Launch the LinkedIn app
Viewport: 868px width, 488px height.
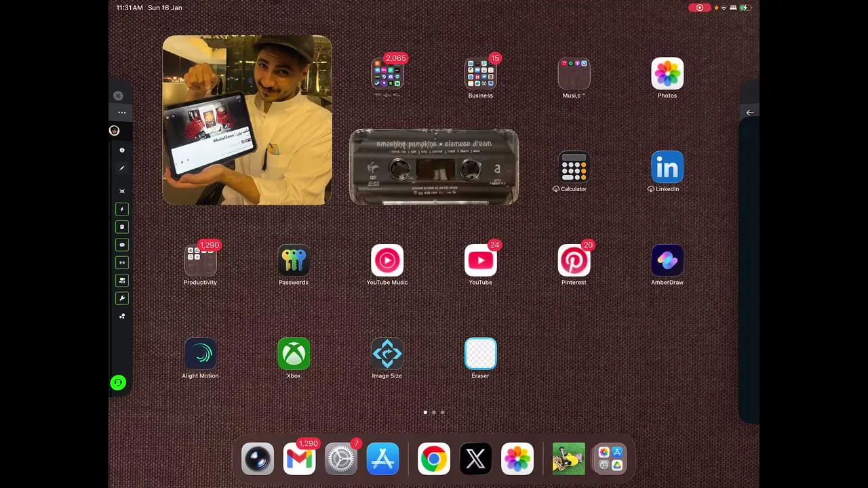[x=667, y=167]
